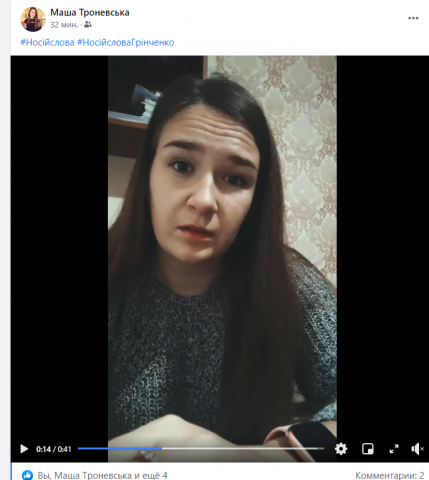Click the gray unplayed portion of seek bar
This screenshot has width=429, height=480.
pos(243,448)
